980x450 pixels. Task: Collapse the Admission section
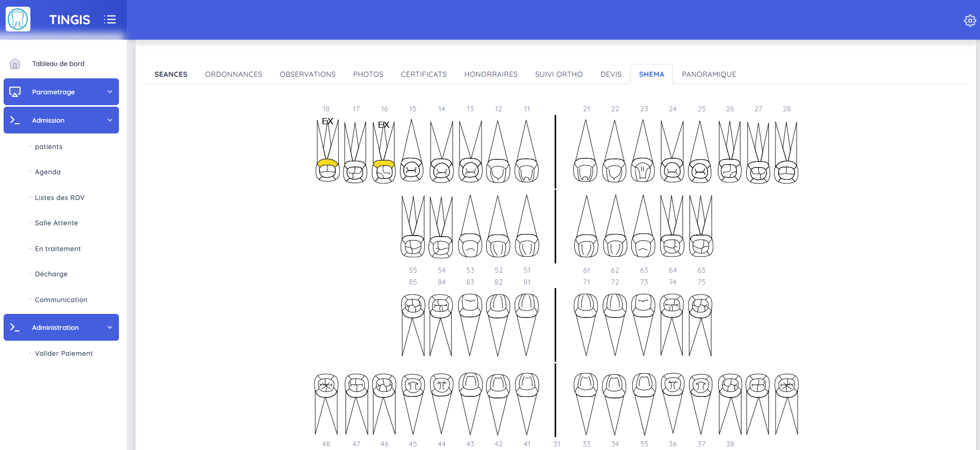pyautogui.click(x=61, y=120)
